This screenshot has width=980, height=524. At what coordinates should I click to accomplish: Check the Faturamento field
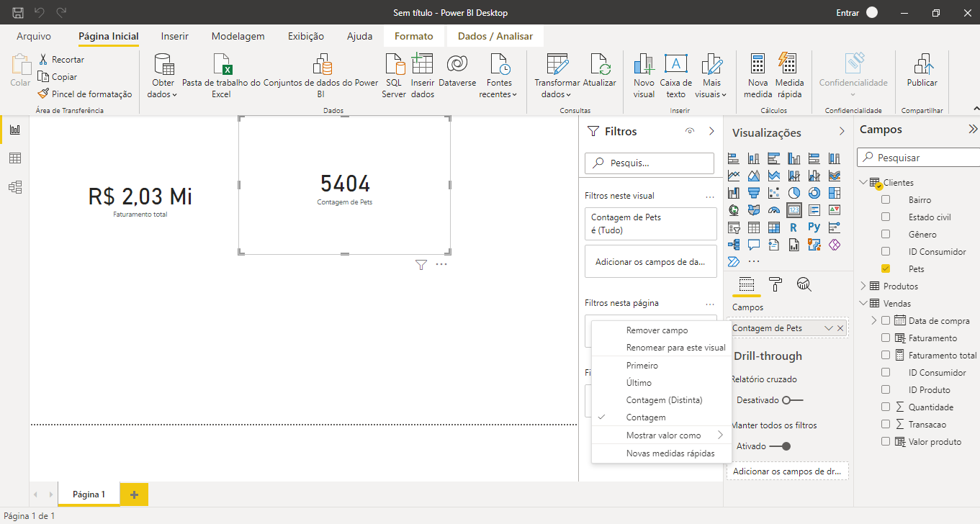pos(886,338)
